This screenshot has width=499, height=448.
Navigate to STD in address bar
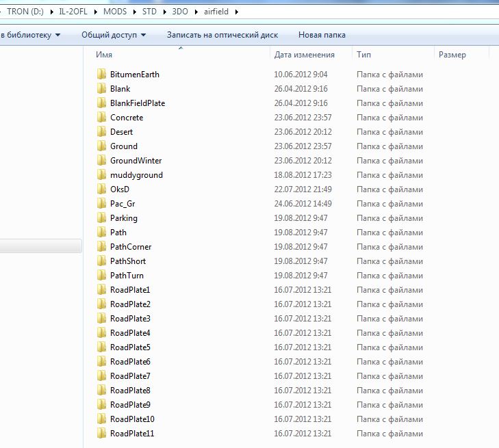(x=149, y=12)
